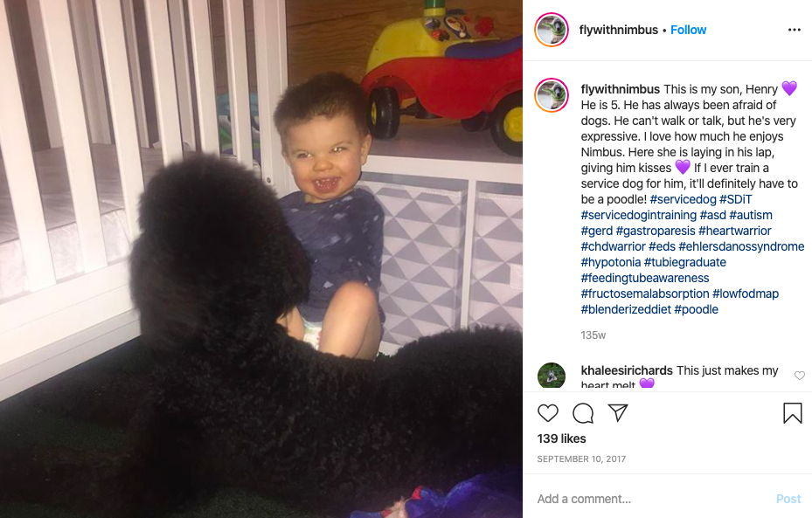Open the #ehlersdanossyndrome hashtag
The width and height of the screenshot is (812, 518).
coord(741,246)
